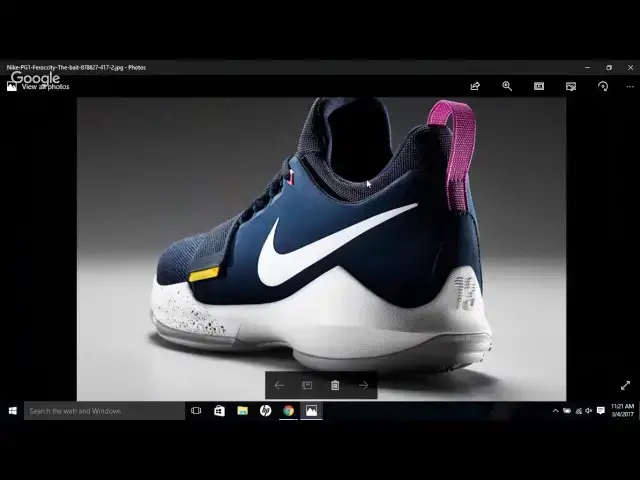The image size is (640, 480).
Task: Restore down the Photos window
Action: [x=609, y=67]
